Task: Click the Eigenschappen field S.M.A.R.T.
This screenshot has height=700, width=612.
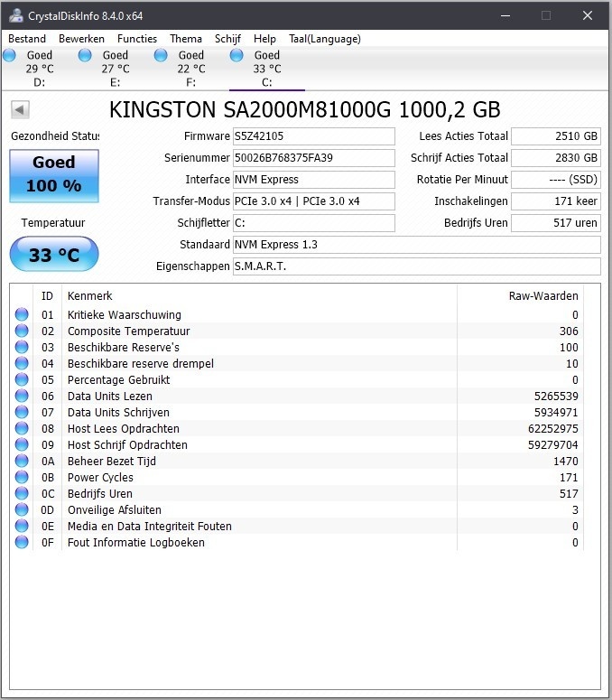Action: (417, 266)
